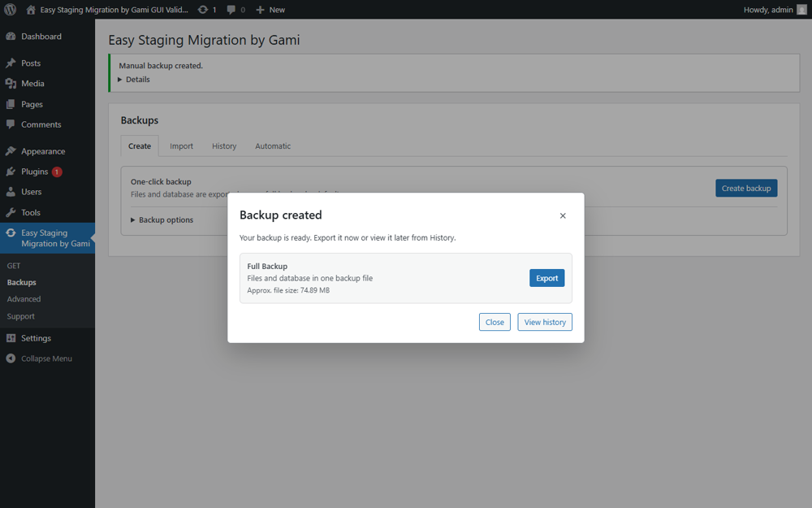Click the WordPress logo icon
Screen dimensions: 812x508
(11, 9)
